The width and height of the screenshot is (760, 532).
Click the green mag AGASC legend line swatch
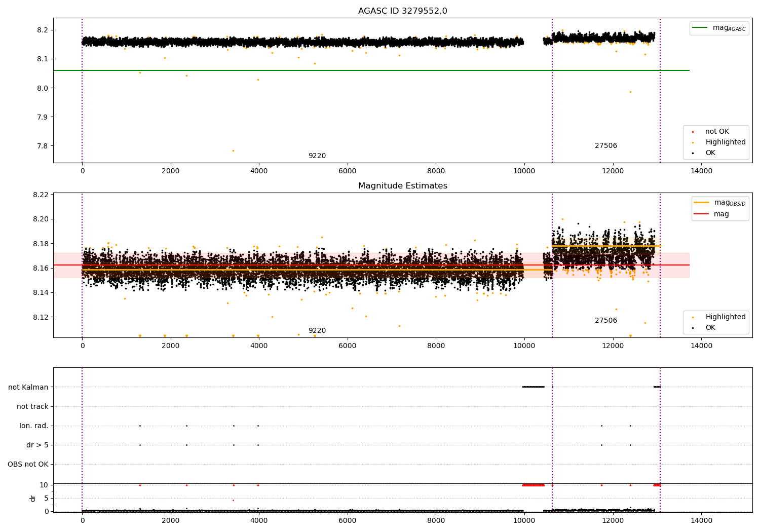click(x=700, y=28)
